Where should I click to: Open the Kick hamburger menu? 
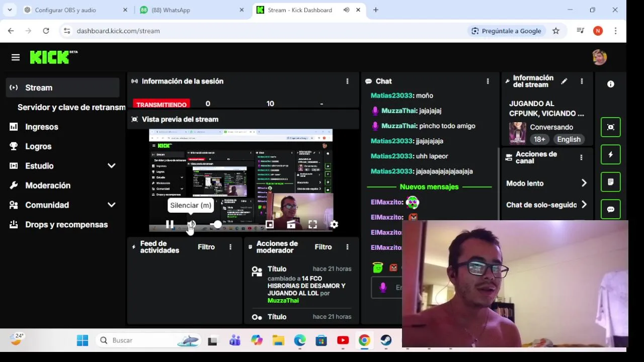[16, 57]
